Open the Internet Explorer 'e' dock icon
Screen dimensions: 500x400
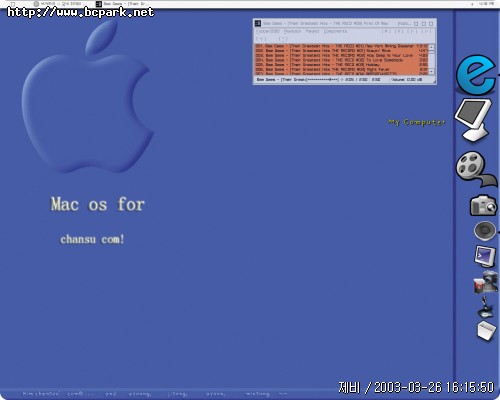pyautogui.click(x=476, y=74)
